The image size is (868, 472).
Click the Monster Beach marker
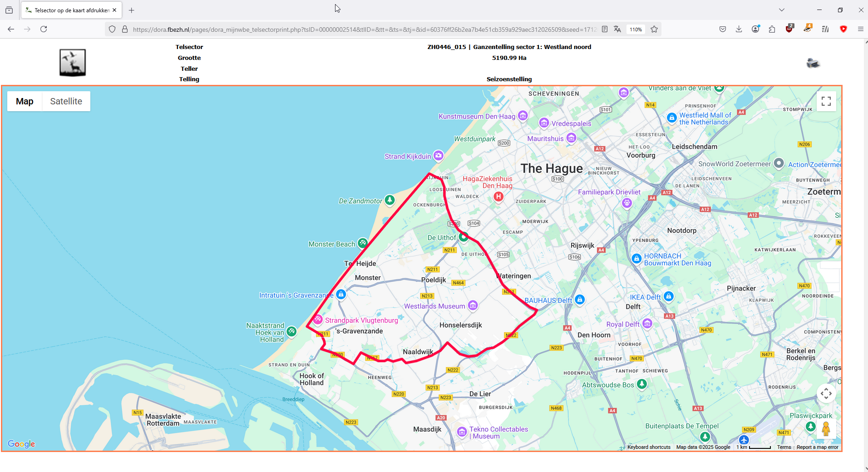tap(362, 243)
